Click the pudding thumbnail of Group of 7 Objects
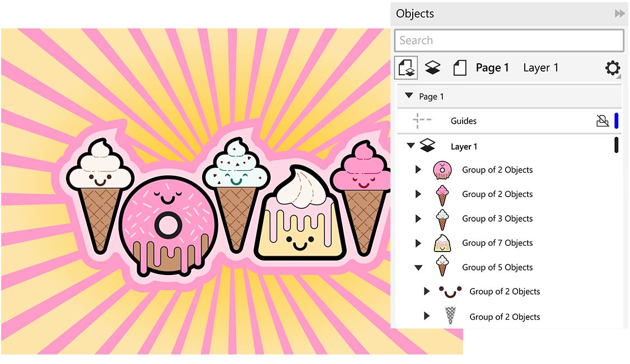Screen dimensions: 630x364 (443, 242)
